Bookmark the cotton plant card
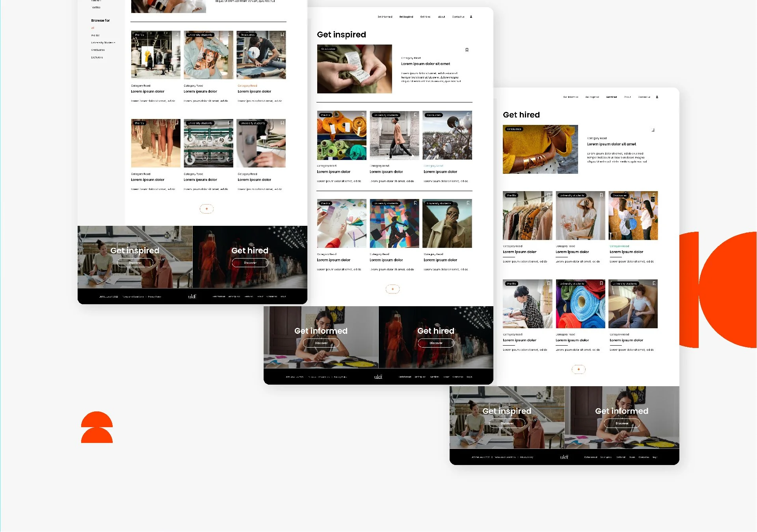Viewport: 757px width, 532px height. click(x=468, y=115)
